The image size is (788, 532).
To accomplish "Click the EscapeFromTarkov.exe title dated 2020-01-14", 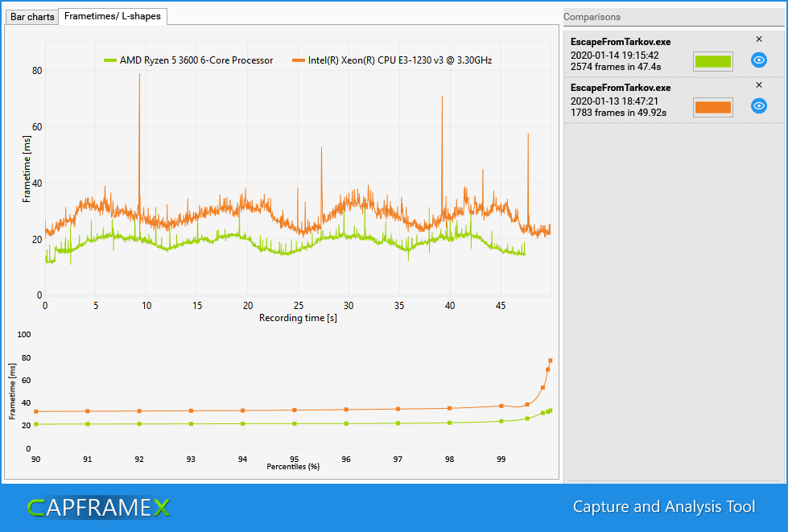I will [620, 42].
